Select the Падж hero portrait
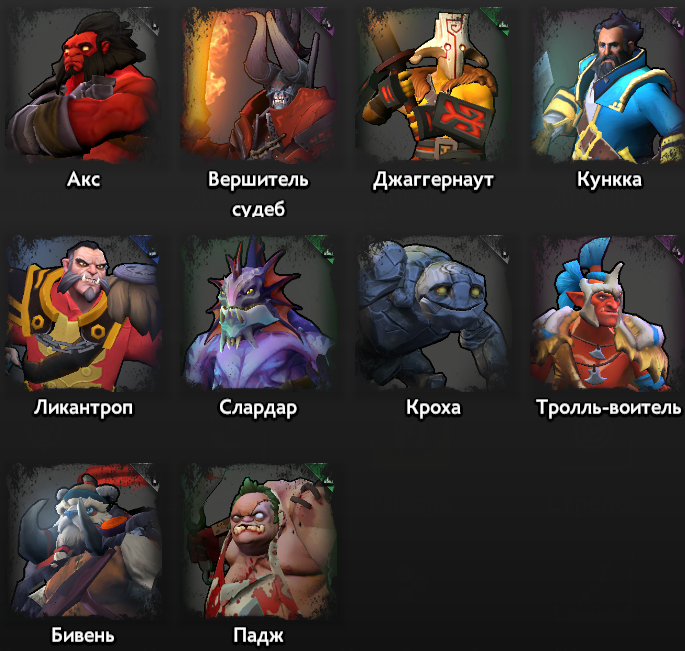The height and width of the screenshot is (651, 685). (258, 541)
